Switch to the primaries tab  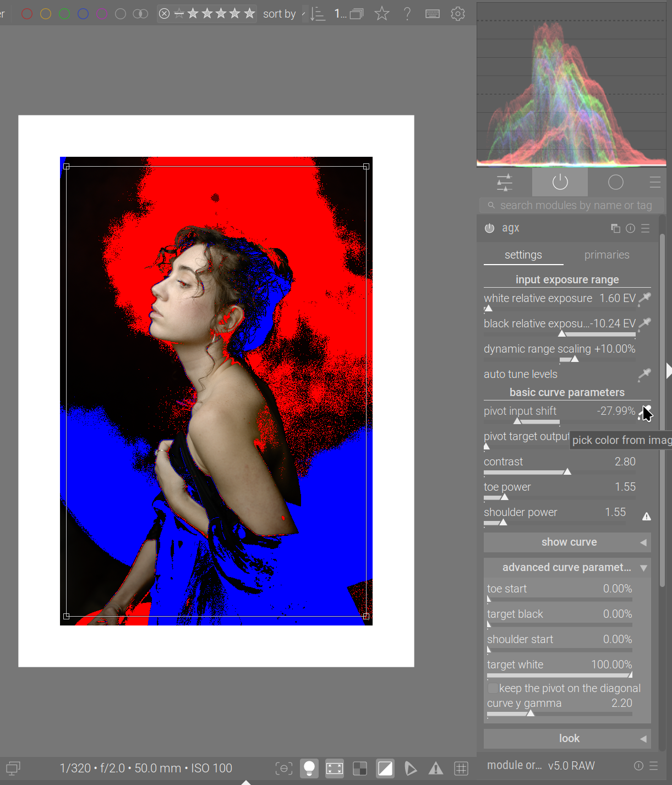point(607,255)
